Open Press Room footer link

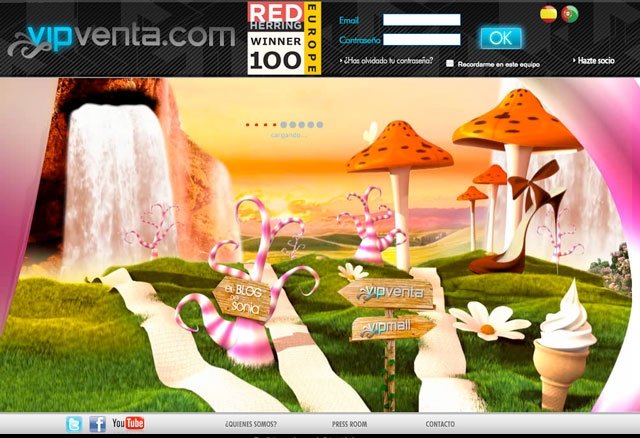[x=349, y=424]
